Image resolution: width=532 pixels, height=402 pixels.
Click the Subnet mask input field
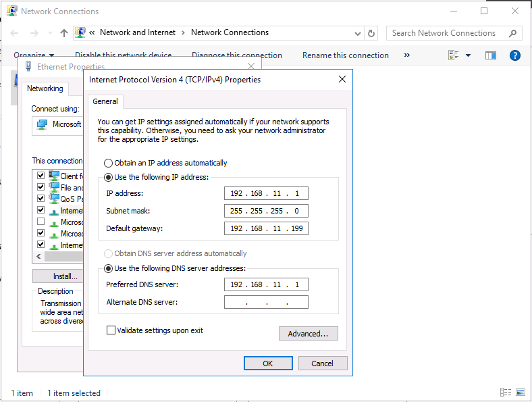tap(266, 211)
